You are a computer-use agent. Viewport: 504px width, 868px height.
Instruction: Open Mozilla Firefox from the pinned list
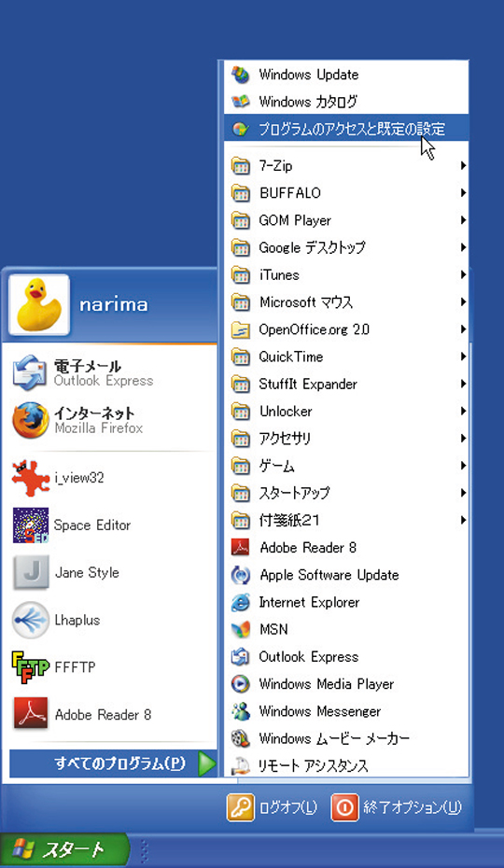pos(31,420)
